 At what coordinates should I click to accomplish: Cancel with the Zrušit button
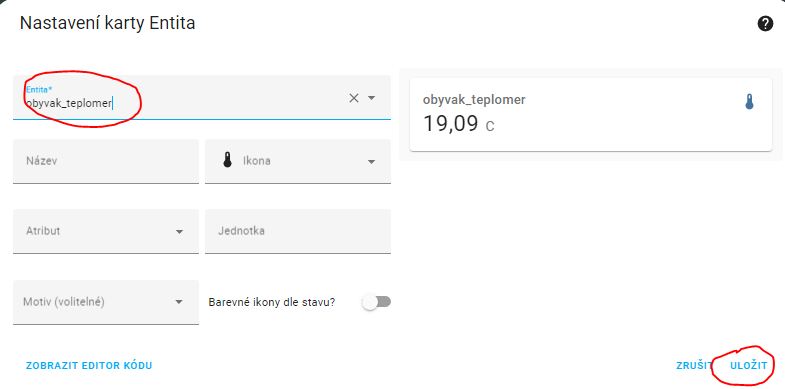[694, 365]
